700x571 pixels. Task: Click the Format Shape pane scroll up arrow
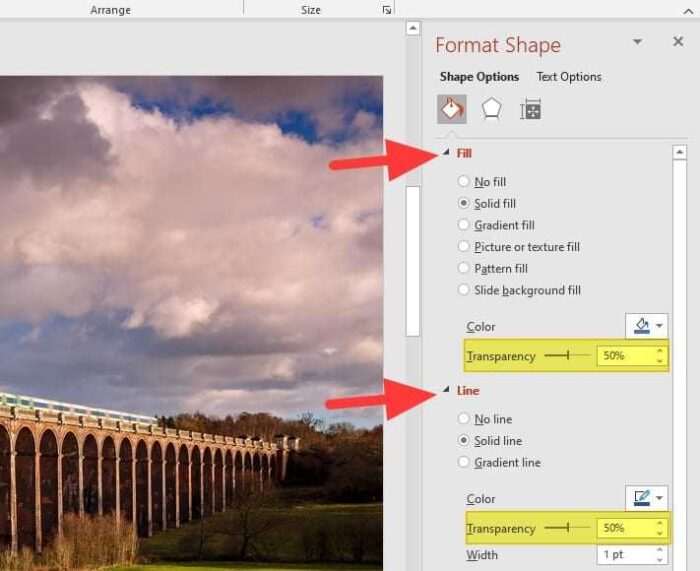click(679, 152)
